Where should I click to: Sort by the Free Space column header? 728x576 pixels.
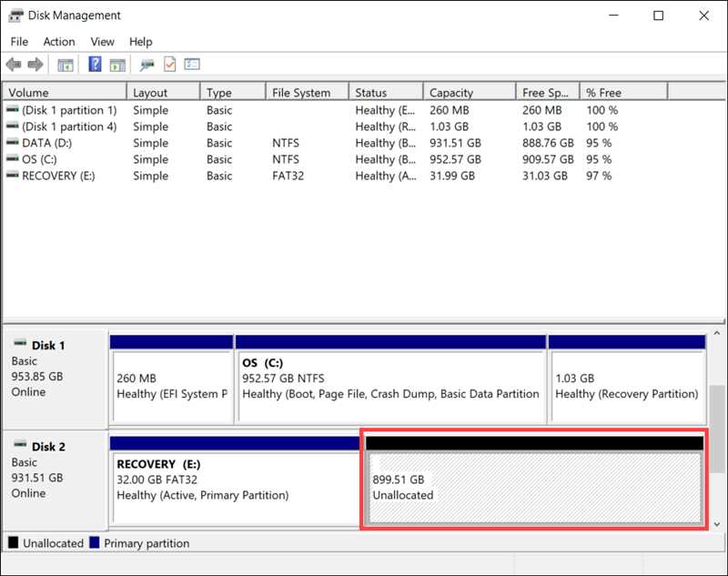pos(549,93)
